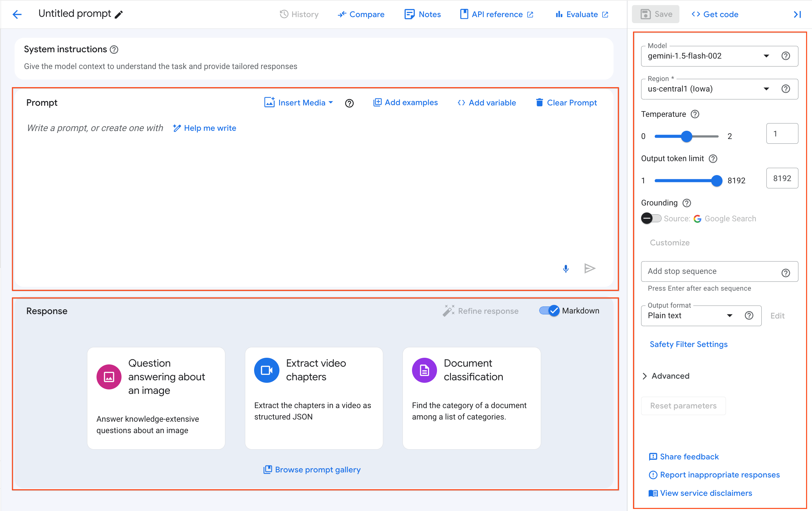The image size is (812, 511).
Task: Open the Compare menu item
Action: [361, 15]
